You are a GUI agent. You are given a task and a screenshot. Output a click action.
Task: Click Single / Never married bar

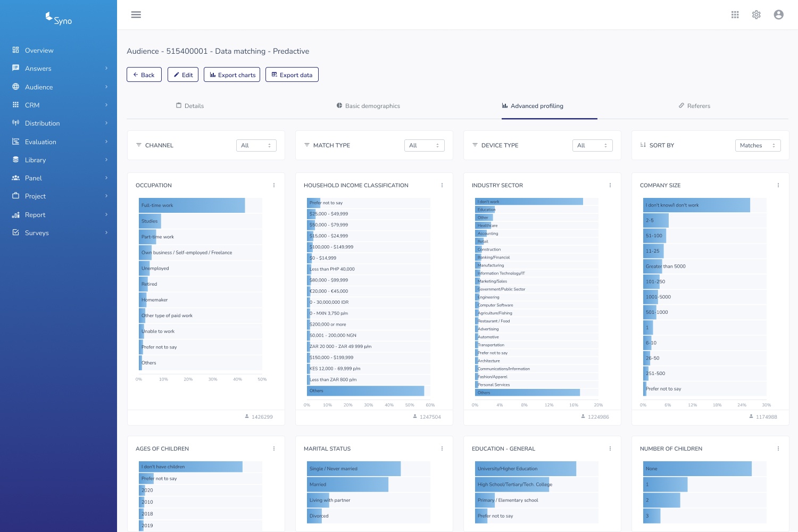[354, 469]
